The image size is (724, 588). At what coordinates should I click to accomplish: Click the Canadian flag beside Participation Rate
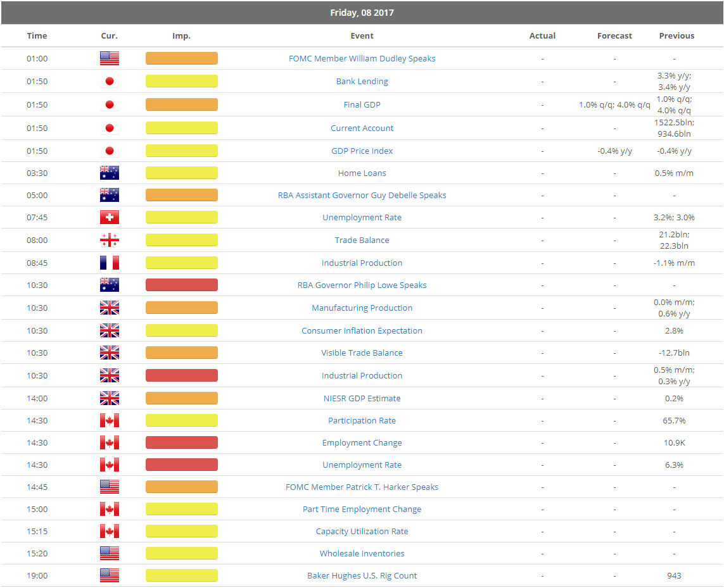[x=109, y=421]
